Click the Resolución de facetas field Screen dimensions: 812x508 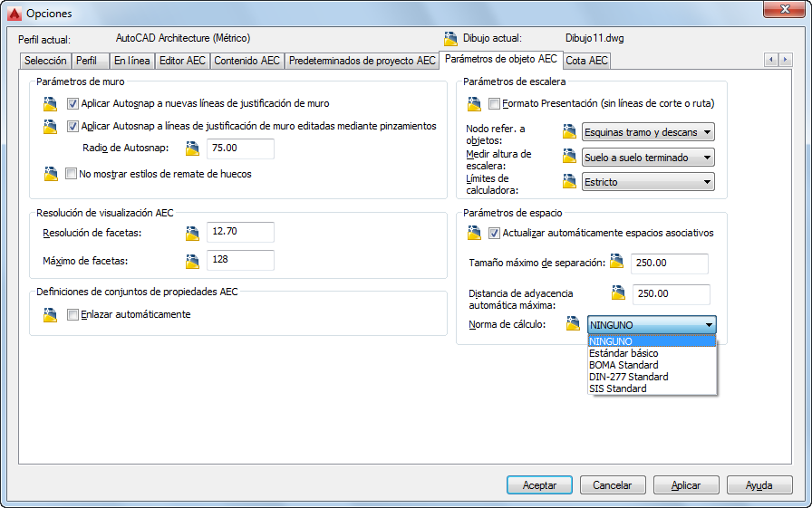click(x=240, y=232)
